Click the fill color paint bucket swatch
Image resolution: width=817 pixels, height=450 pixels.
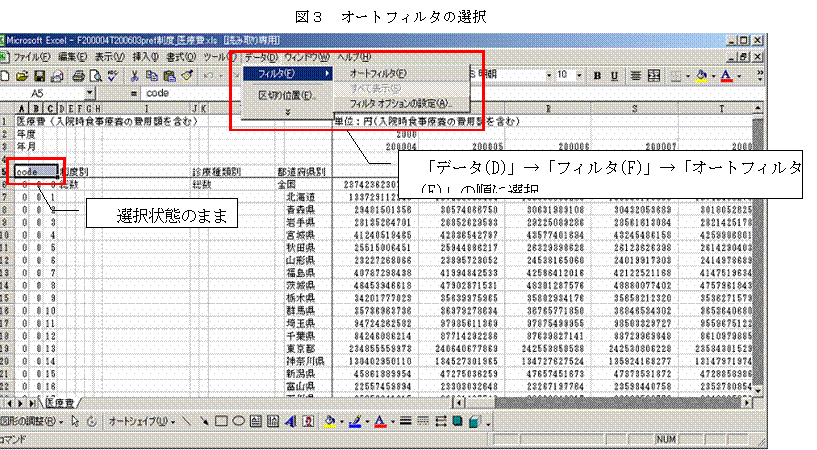click(701, 75)
